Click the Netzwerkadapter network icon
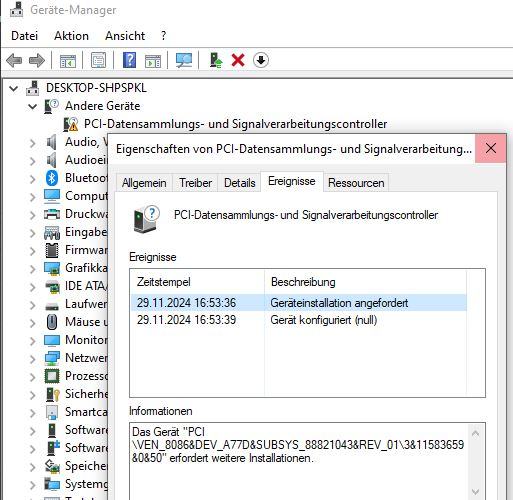Image resolution: width=513 pixels, height=500 pixels. pos(52,358)
